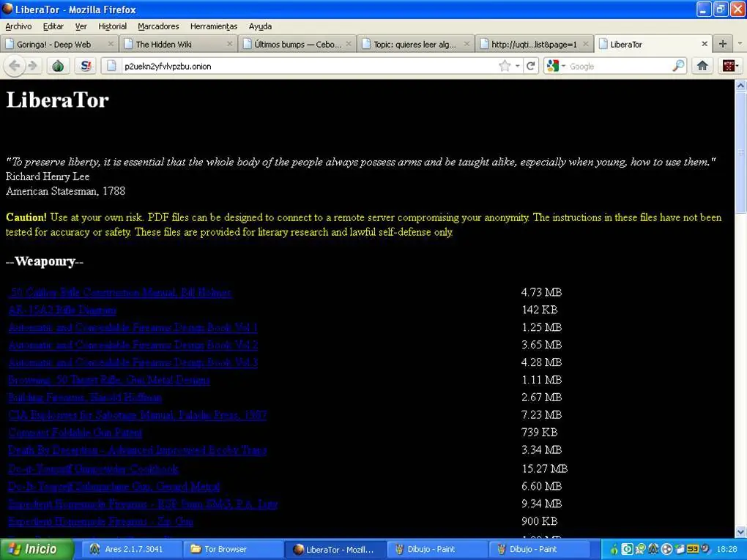Viewport: 747px width, 560px height.
Task: Close the LiberaTor tab
Action: [705, 44]
